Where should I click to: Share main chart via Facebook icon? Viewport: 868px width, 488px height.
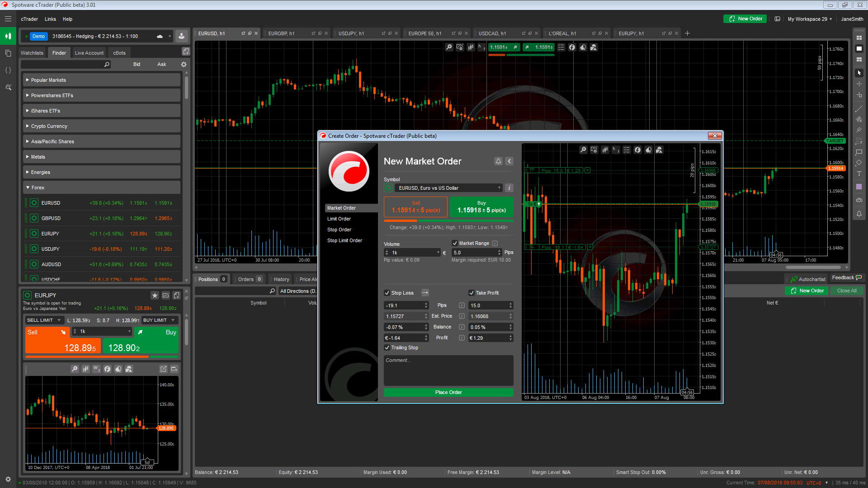pyautogui.click(x=572, y=47)
